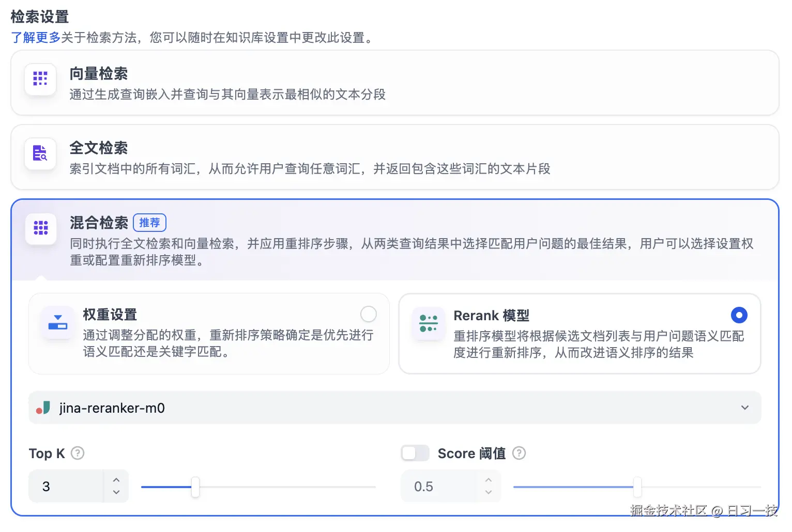The image size is (792, 532).
Task: Decrease Score value with the stepper down arrow
Action: 488,493
